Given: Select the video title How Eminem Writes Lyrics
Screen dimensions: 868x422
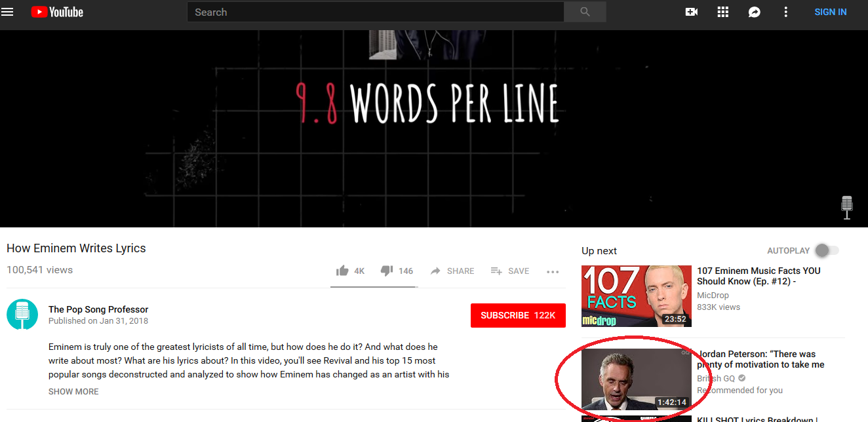Looking at the screenshot, I should pyautogui.click(x=76, y=248).
